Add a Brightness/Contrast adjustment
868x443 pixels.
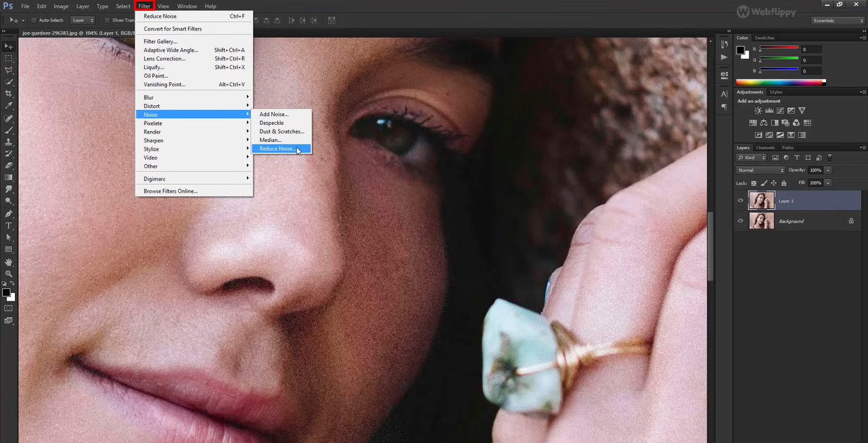(758, 111)
